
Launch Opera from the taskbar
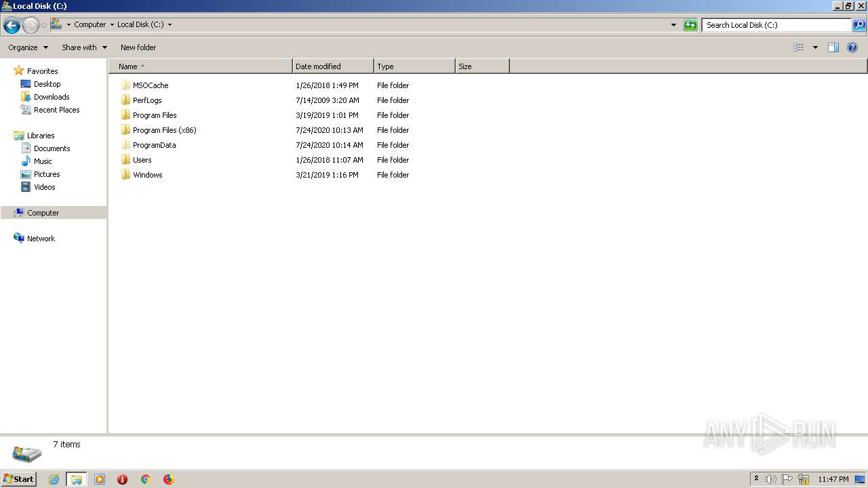(x=123, y=479)
